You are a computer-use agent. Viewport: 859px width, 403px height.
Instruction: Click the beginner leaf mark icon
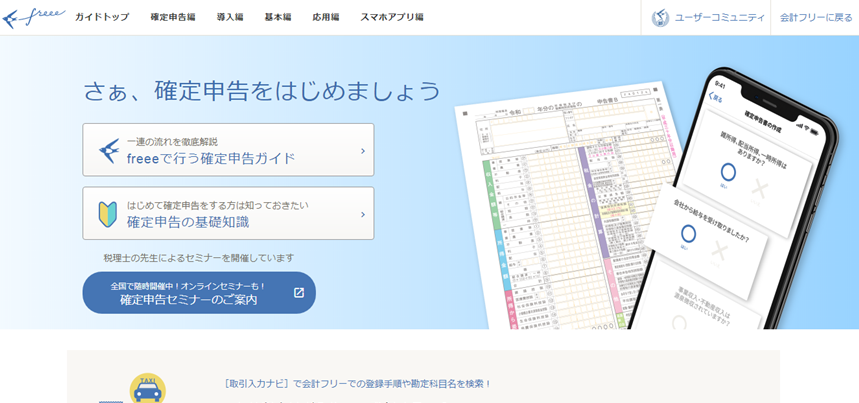pyautogui.click(x=107, y=215)
